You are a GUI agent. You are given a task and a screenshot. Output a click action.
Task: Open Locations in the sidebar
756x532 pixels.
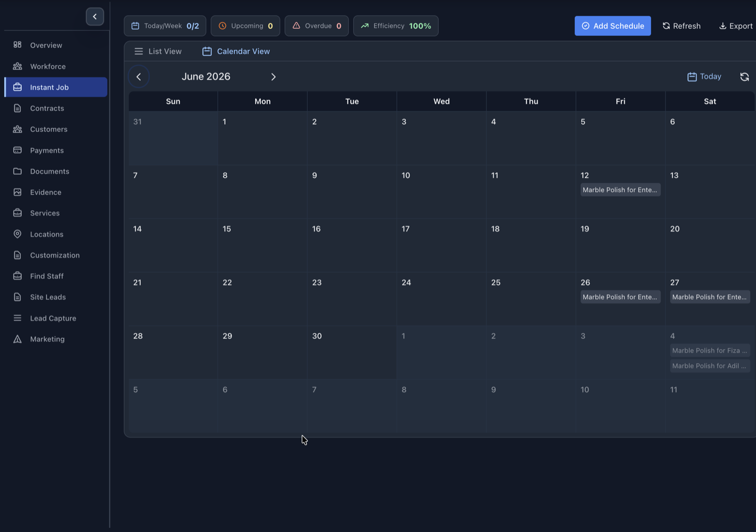coord(56,234)
